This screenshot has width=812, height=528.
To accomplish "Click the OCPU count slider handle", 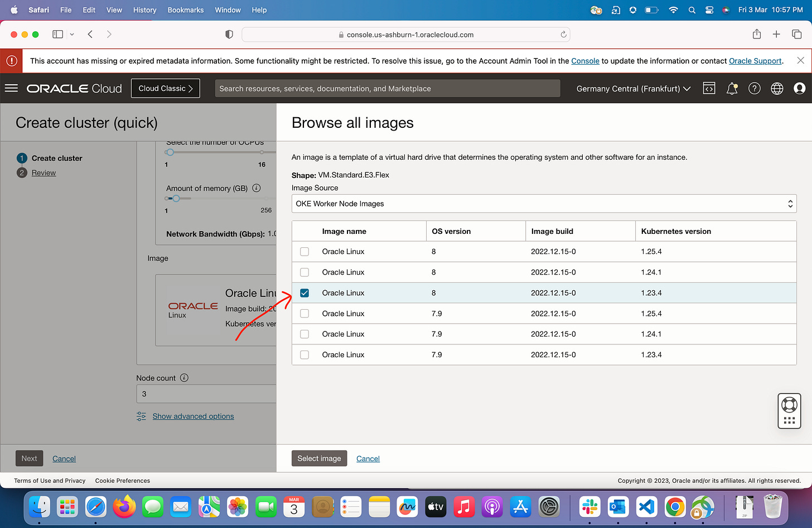I will tap(170, 152).
